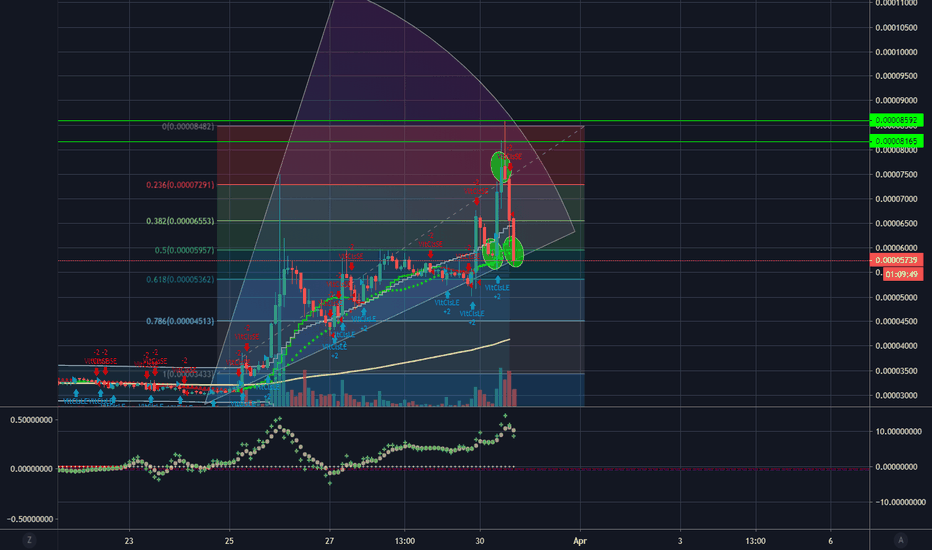Click 0.00004000 on the price scale

(x=896, y=346)
